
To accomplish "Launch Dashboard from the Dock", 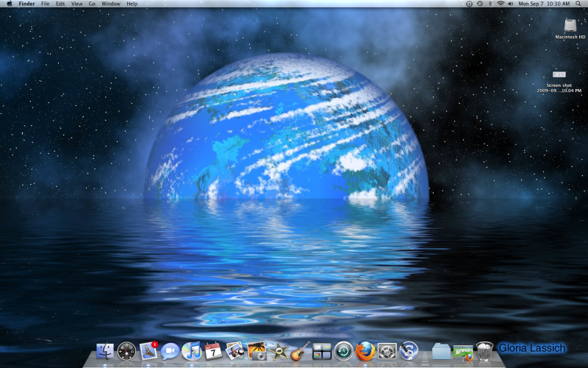I will tap(126, 352).
